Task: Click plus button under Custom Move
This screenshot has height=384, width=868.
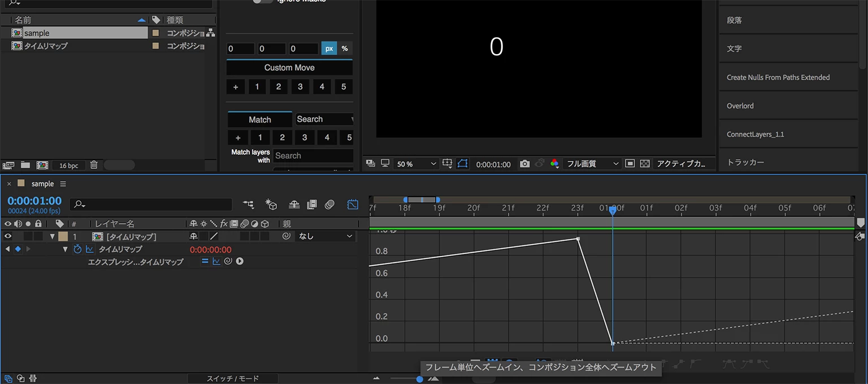Action: click(236, 87)
